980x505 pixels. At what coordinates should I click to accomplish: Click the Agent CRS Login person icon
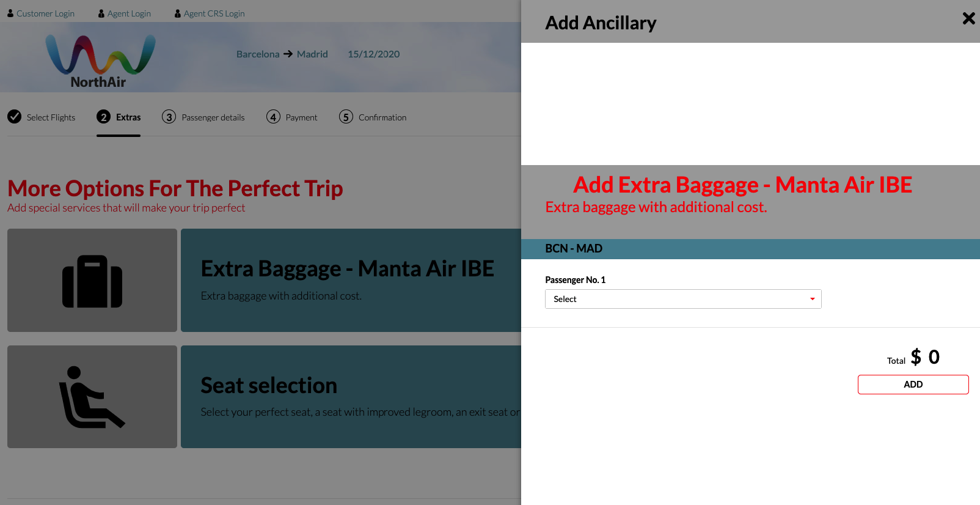click(178, 13)
